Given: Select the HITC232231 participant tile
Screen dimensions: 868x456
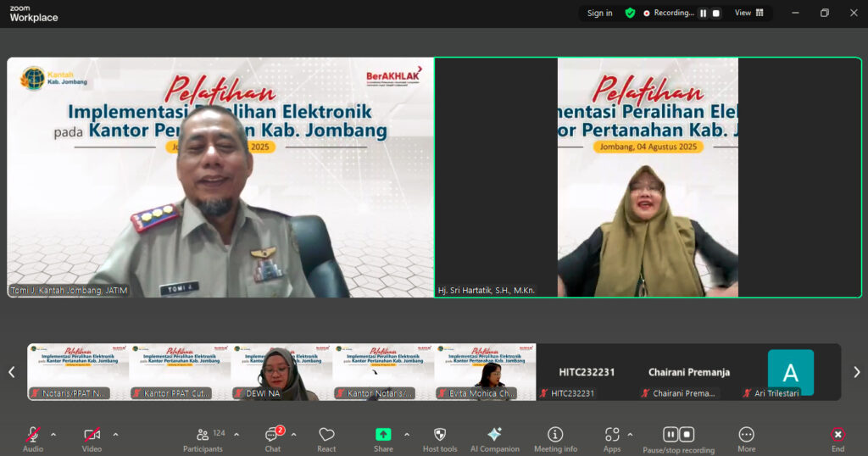Looking at the screenshot, I should pyautogui.click(x=587, y=372).
